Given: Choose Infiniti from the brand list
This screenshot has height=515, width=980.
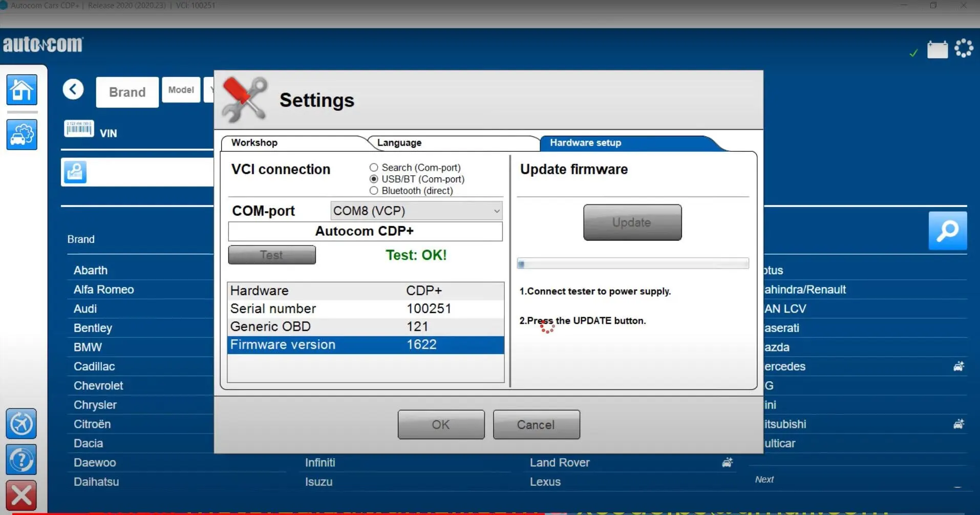Looking at the screenshot, I should pyautogui.click(x=320, y=462).
